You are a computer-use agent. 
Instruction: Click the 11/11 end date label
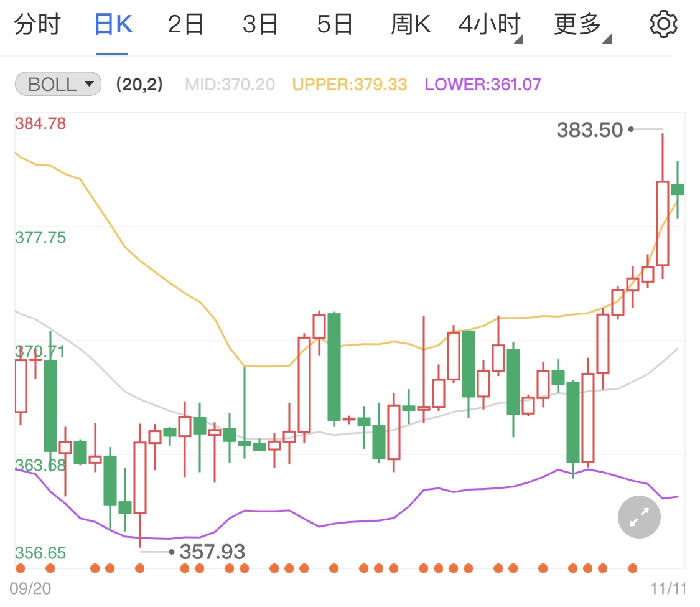[668, 588]
